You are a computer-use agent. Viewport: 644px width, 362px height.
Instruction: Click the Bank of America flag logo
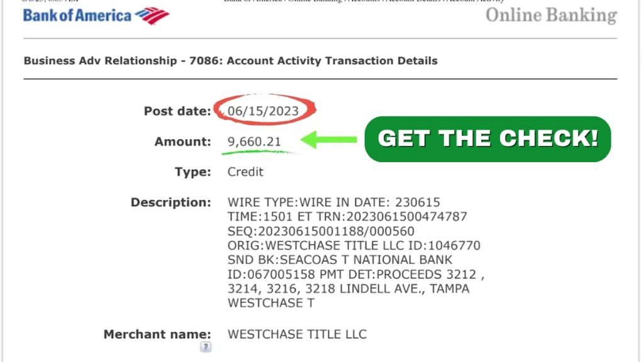pyautogui.click(x=152, y=16)
